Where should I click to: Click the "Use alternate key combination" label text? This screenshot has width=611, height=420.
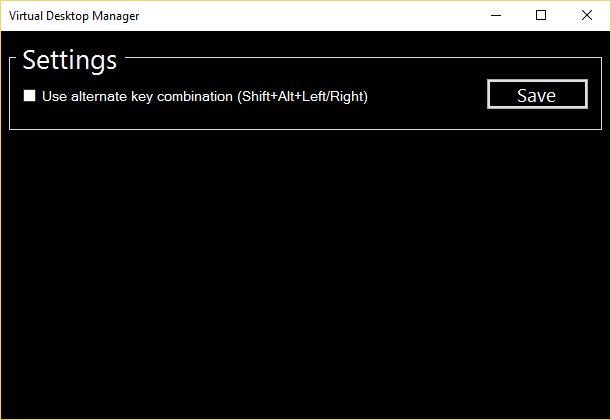(x=138, y=97)
